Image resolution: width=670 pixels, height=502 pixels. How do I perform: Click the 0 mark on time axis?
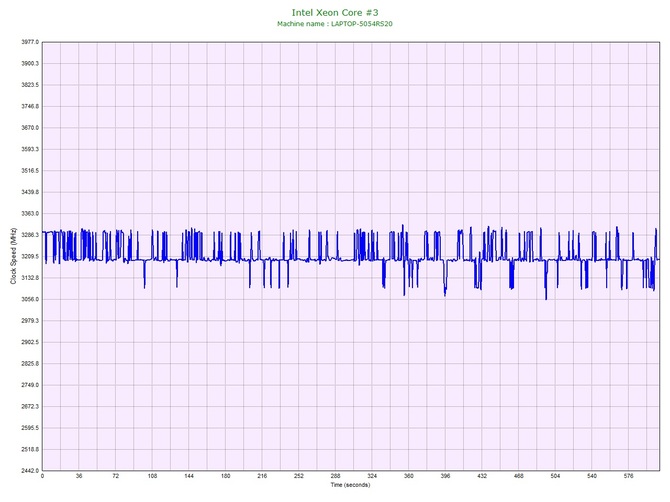click(42, 477)
